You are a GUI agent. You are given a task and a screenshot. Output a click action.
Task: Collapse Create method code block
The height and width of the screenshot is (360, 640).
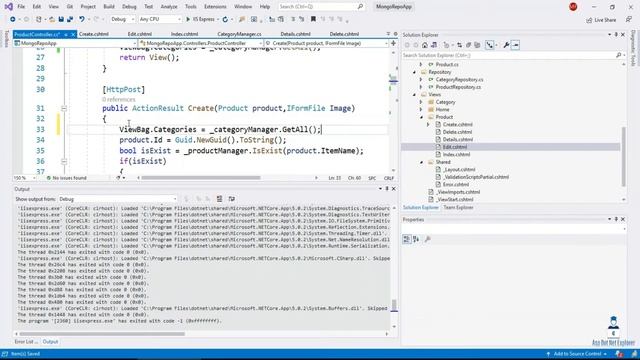click(x=64, y=108)
